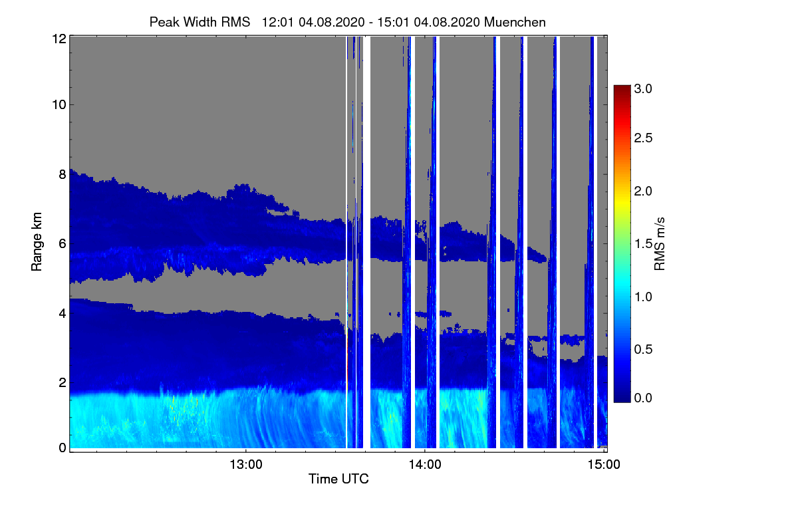Click the dark red top of the colorbar
The image size is (798, 532).
click(621, 90)
